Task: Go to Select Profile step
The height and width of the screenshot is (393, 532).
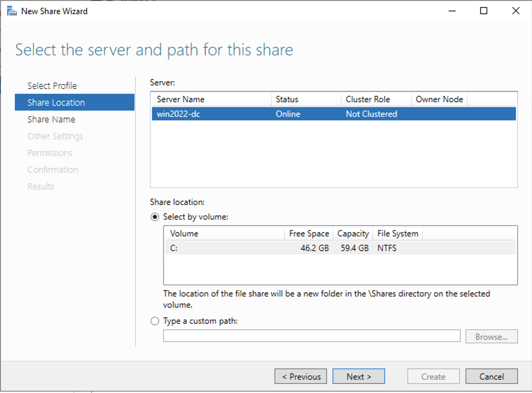Action: (52, 86)
